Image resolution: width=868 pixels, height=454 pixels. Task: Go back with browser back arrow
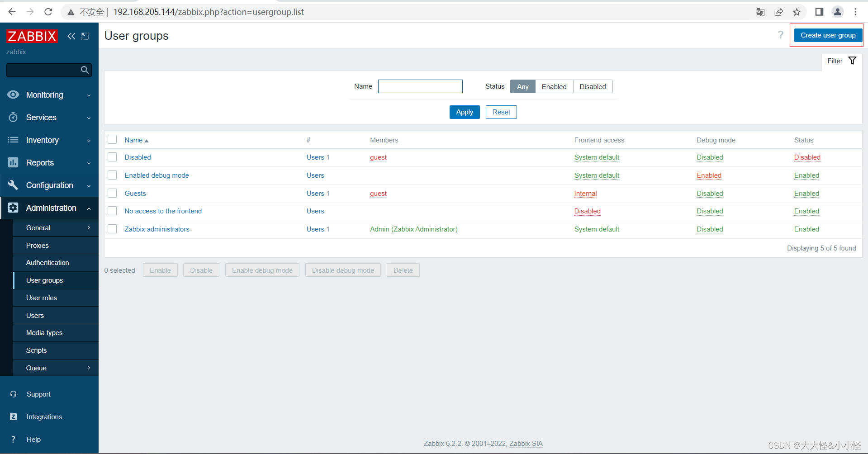[12, 12]
